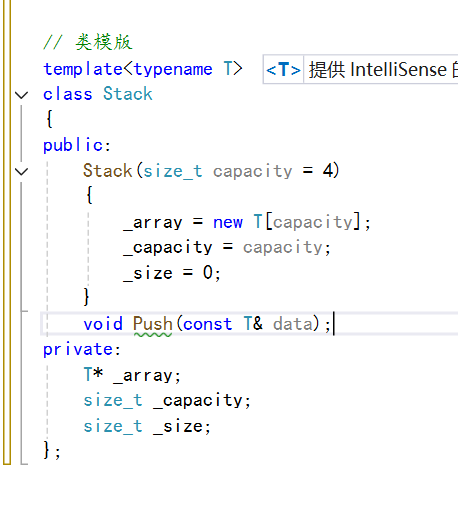This screenshot has width=458, height=521.
Task: Click the const keyword in Push
Action: (x=208, y=324)
